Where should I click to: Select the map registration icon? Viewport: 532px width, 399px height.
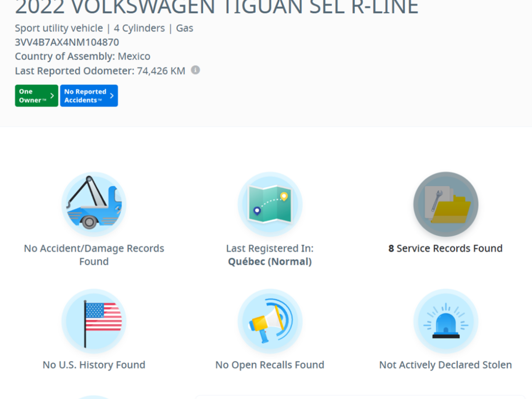(270, 204)
